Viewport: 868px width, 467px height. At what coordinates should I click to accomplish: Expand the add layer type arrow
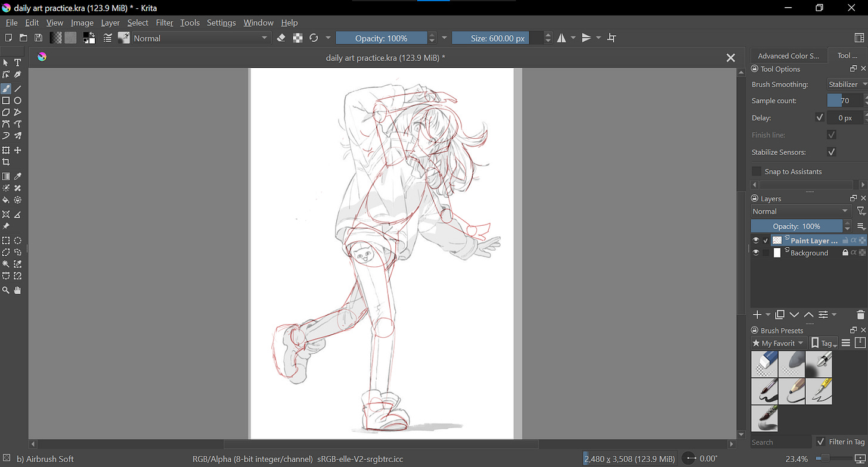(x=768, y=315)
